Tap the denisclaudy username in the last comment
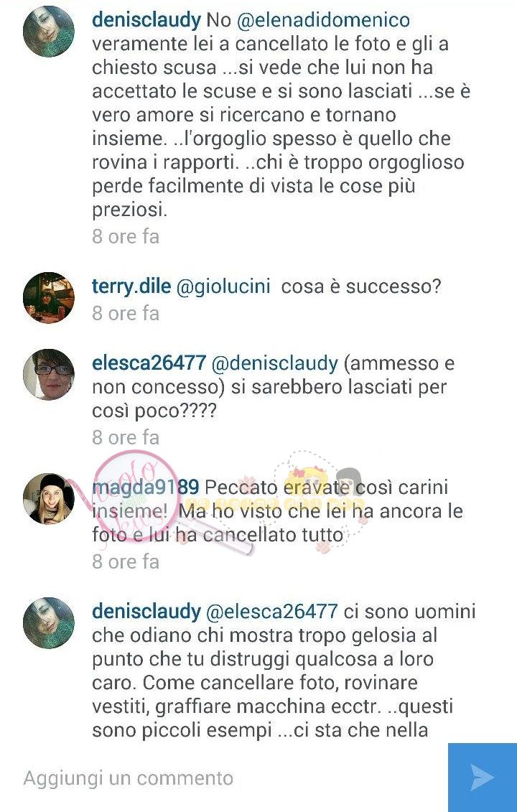The height and width of the screenshot is (812, 517). (x=146, y=612)
